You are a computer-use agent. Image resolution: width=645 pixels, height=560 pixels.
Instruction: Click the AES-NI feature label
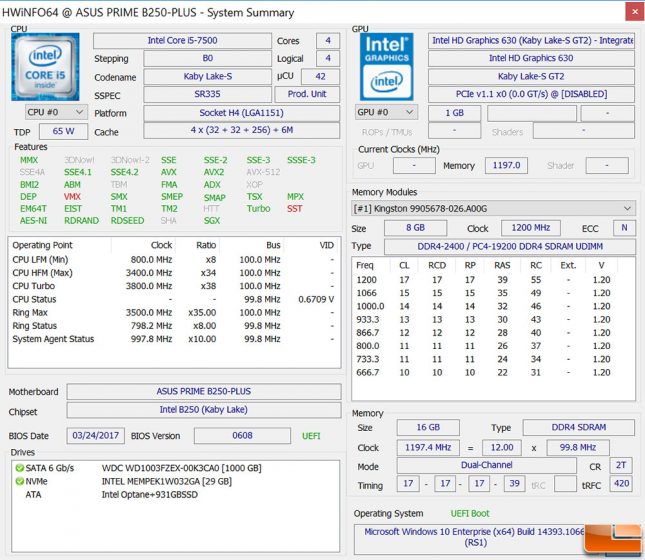click(x=33, y=221)
